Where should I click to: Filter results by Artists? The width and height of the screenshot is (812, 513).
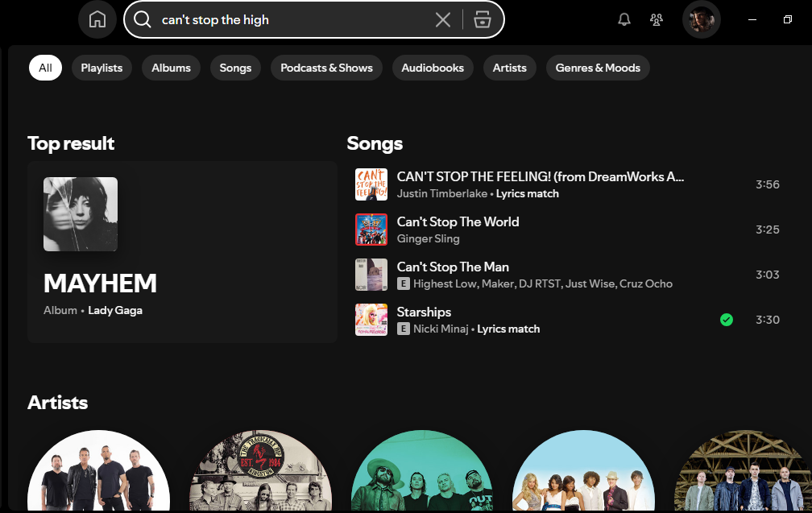point(510,68)
